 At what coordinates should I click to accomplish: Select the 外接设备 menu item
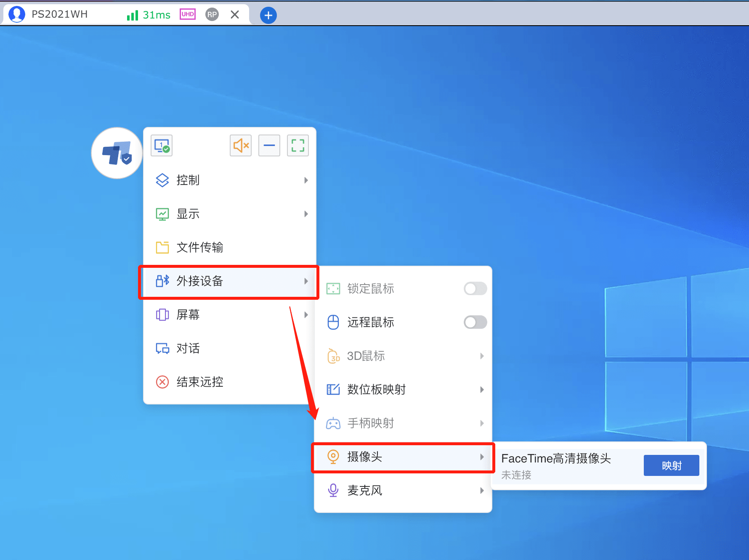coord(230,281)
